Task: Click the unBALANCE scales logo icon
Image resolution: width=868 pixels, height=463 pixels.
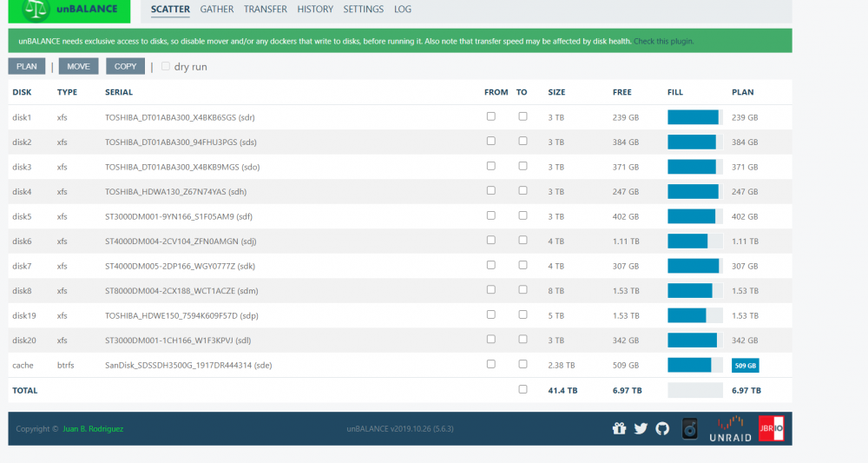Action: coord(36,10)
